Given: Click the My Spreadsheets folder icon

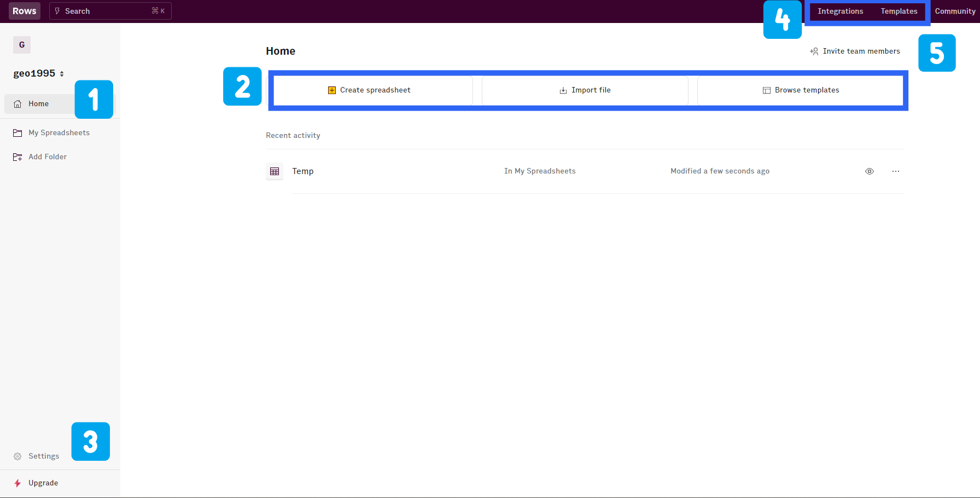Looking at the screenshot, I should 17,133.
